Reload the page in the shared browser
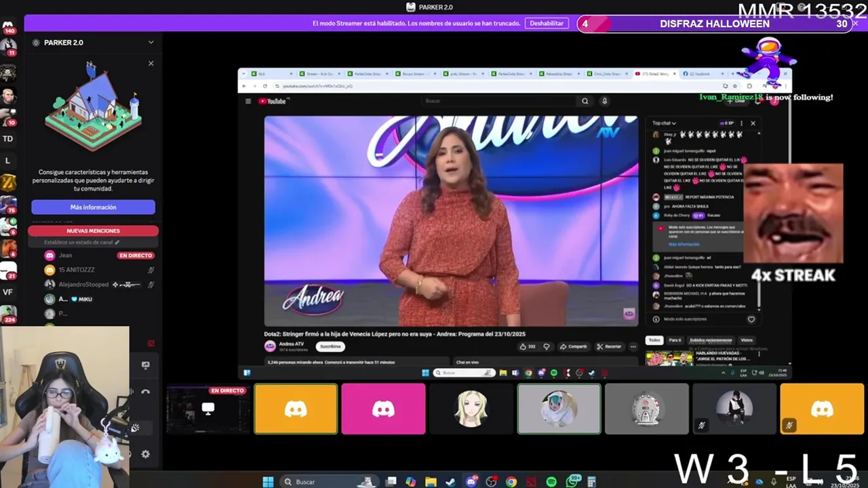Image resolution: width=868 pixels, height=488 pixels. (x=265, y=86)
